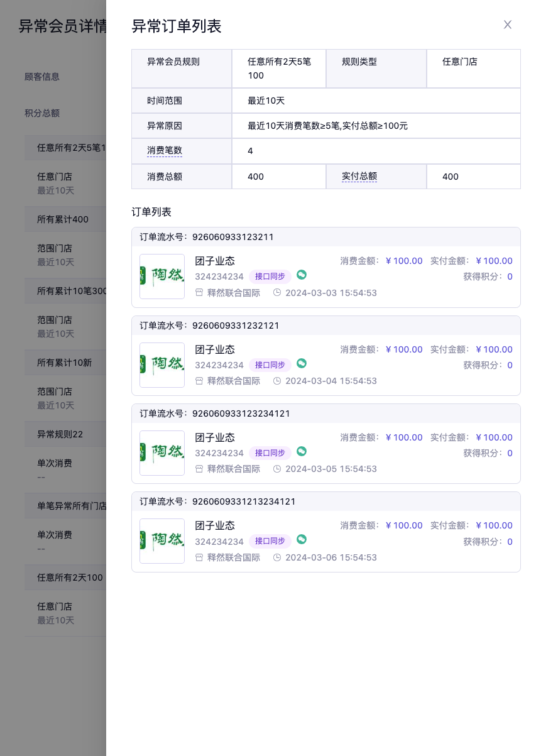
Task: Select the 所有累计400 rule in background list
Action: coord(63,219)
